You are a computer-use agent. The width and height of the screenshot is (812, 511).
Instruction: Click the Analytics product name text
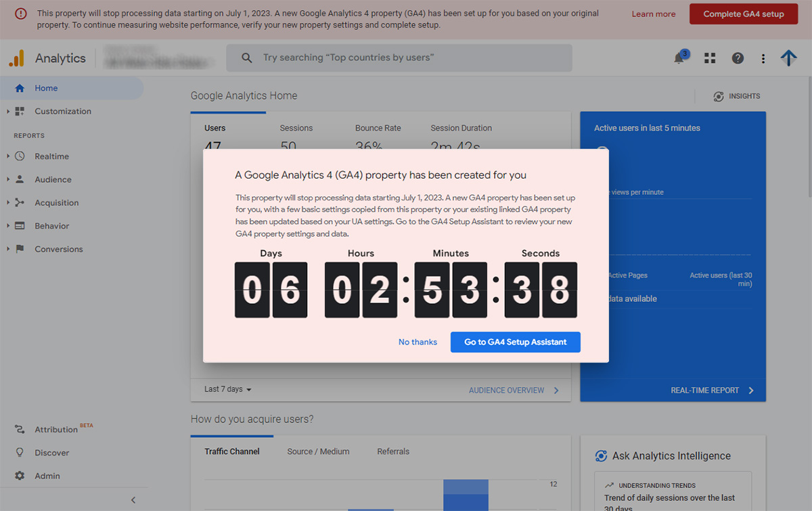tap(60, 58)
